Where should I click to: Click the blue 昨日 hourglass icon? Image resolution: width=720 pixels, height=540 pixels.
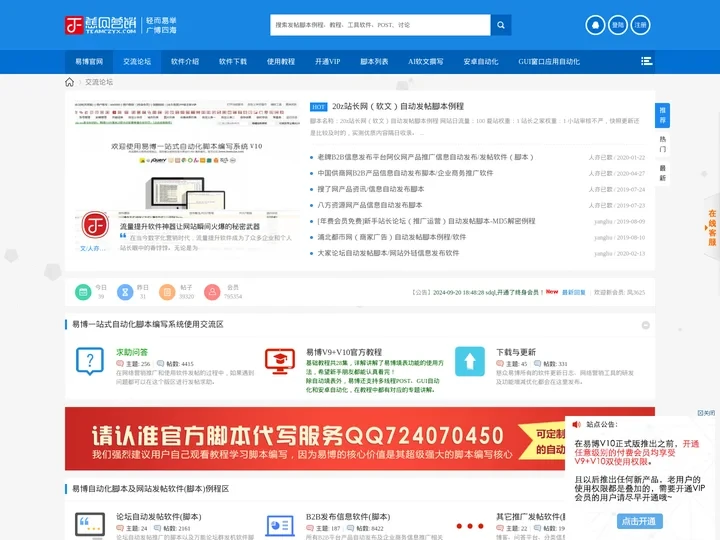125,292
